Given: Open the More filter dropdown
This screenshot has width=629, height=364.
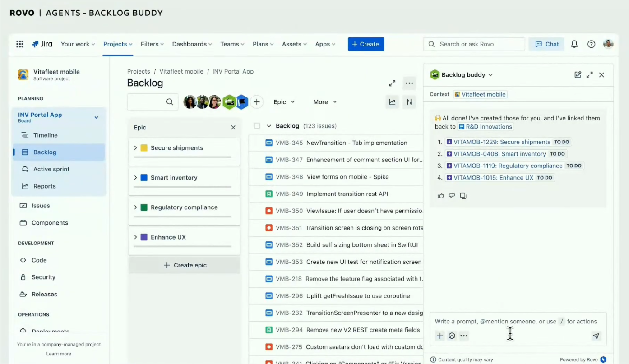Looking at the screenshot, I should click(325, 102).
